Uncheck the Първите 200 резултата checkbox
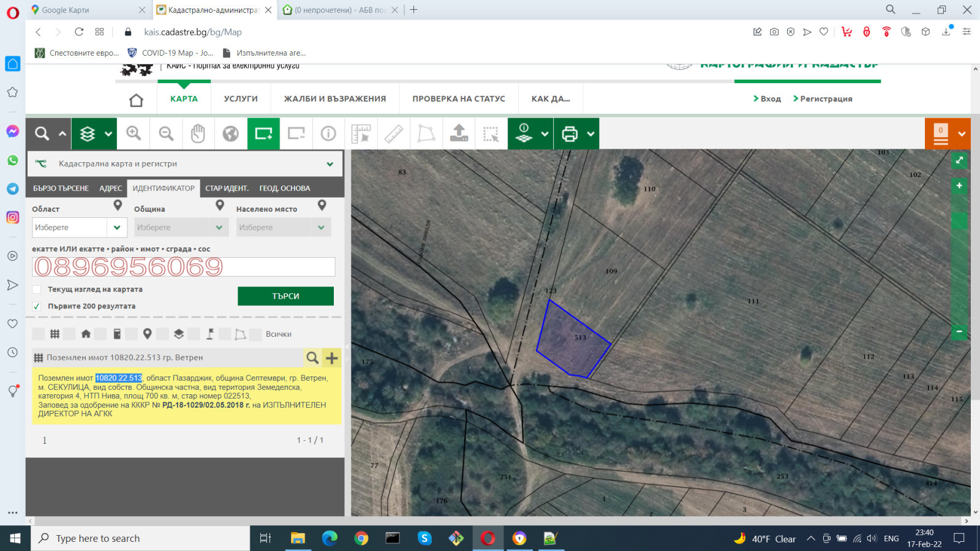980x551 pixels. pyautogui.click(x=37, y=306)
